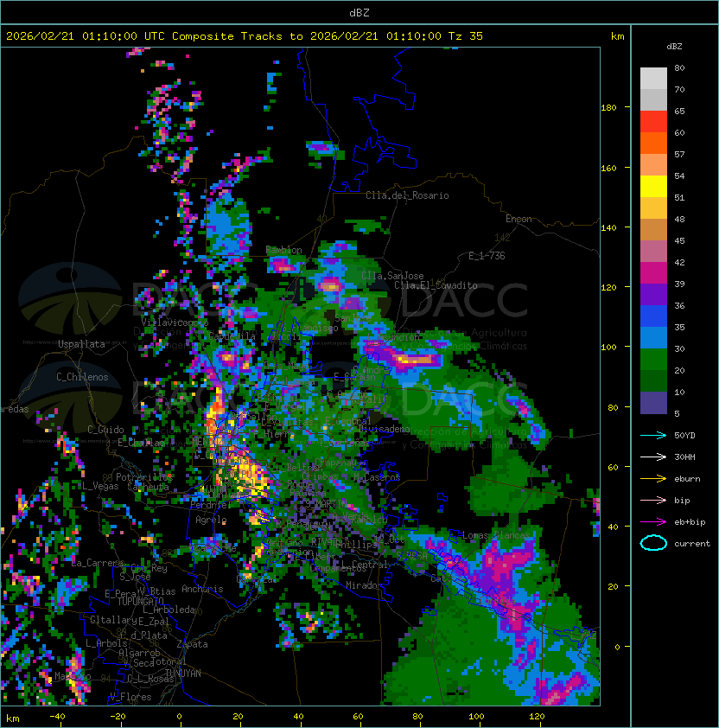The image size is (719, 728).
Task: Click the cyan 50YD arrow in legend
Action: pyautogui.click(x=653, y=436)
